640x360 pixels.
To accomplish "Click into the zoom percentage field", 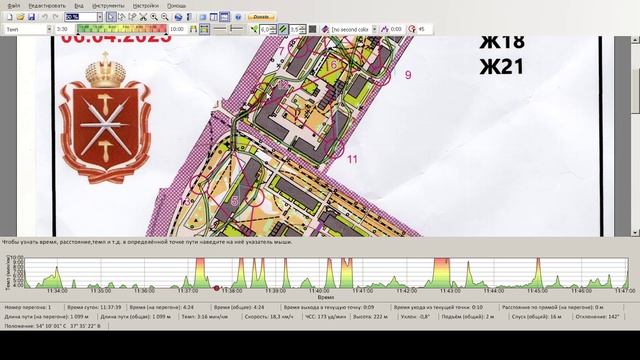I will coord(80,17).
